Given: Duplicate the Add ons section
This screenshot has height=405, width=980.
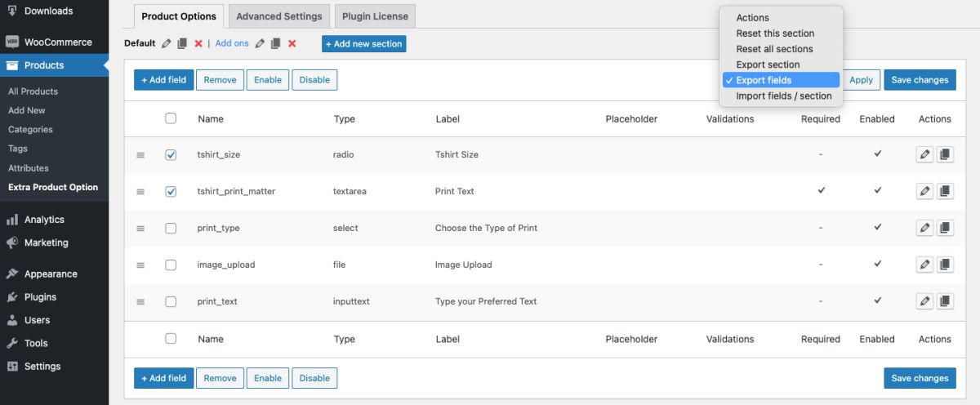Looking at the screenshot, I should coord(276,43).
